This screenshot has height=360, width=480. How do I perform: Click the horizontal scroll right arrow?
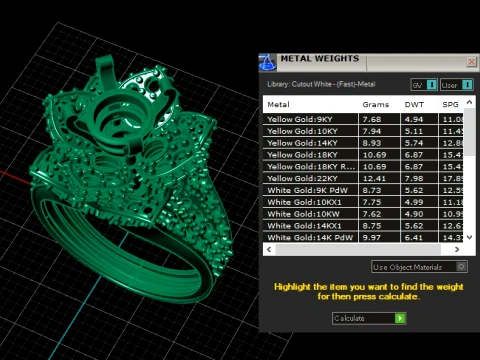457,249
